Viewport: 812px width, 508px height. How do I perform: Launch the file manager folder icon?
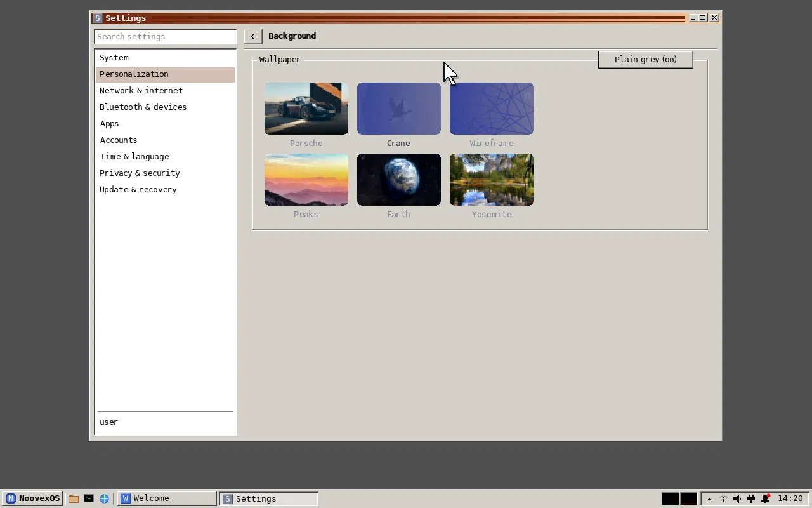74,499
